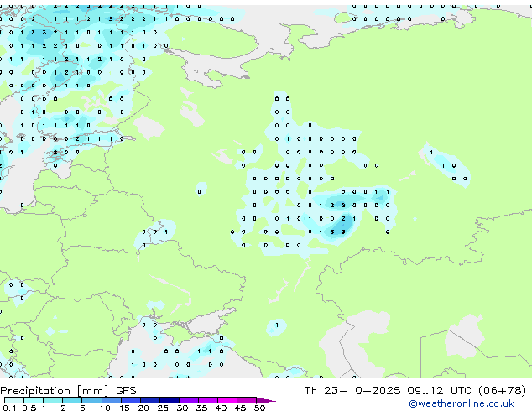Click the "[mm]" unit label

[93, 391]
